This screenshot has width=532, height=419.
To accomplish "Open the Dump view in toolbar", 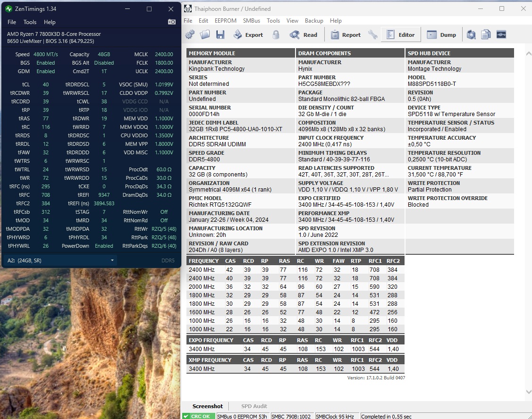I will [x=441, y=34].
